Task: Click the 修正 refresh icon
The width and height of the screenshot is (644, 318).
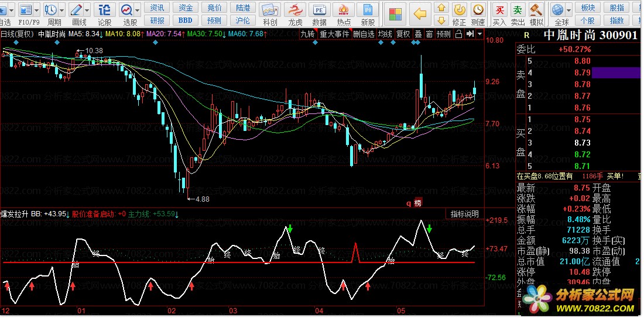Action: 460,9
